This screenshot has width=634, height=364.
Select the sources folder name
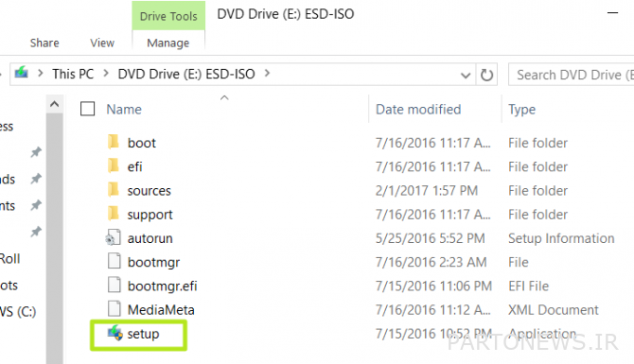pos(150,191)
